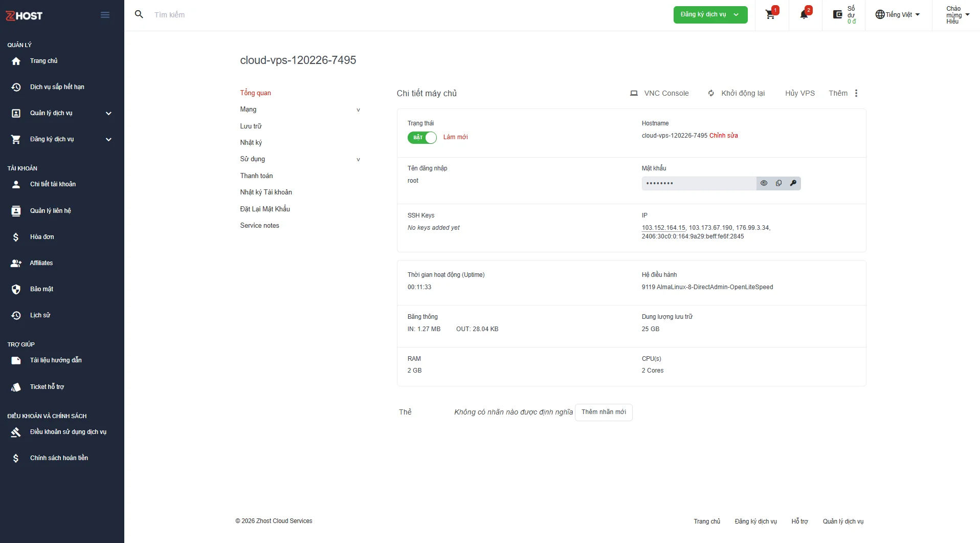Click the home icon beside Trang chủ
This screenshot has width=980, height=543.
[x=16, y=61]
